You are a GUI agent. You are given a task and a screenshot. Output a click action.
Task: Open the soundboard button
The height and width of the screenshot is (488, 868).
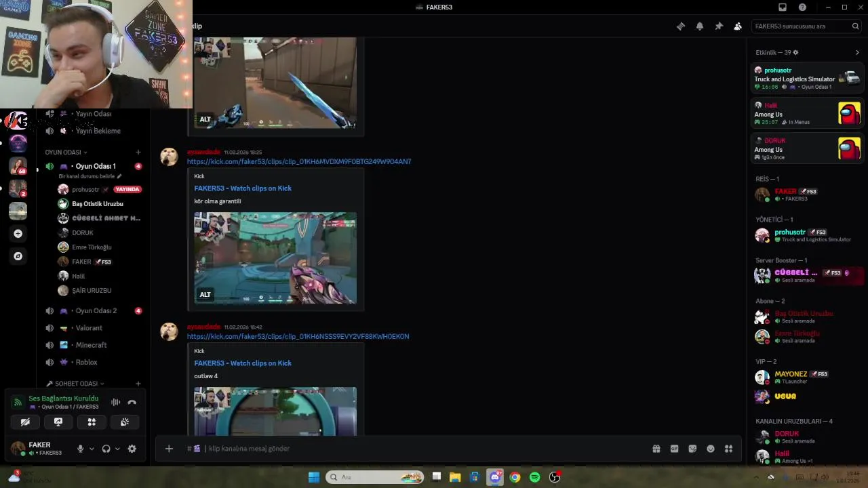(x=125, y=422)
